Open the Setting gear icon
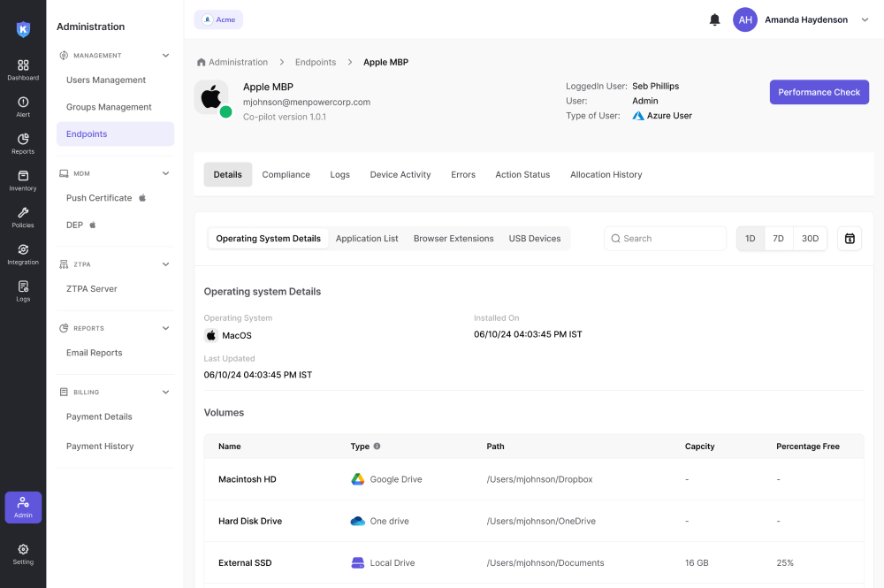This screenshot has width=884, height=588. pyautogui.click(x=23, y=554)
